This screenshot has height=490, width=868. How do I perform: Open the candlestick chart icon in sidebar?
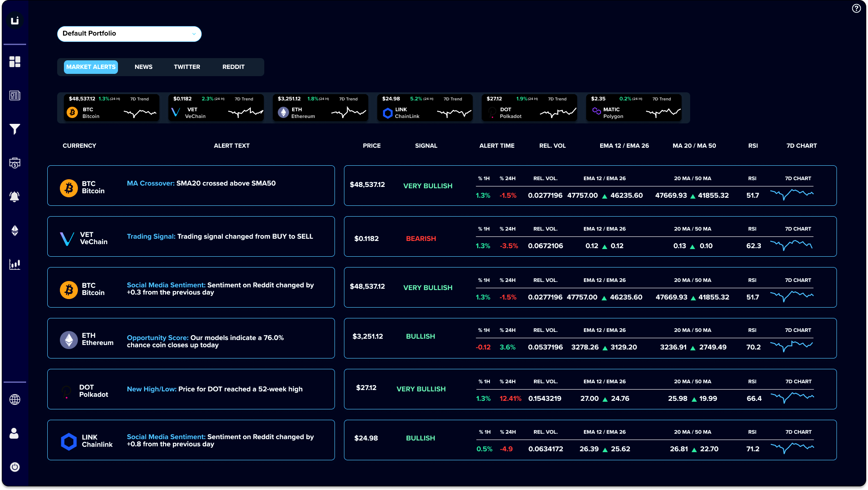[x=15, y=264]
